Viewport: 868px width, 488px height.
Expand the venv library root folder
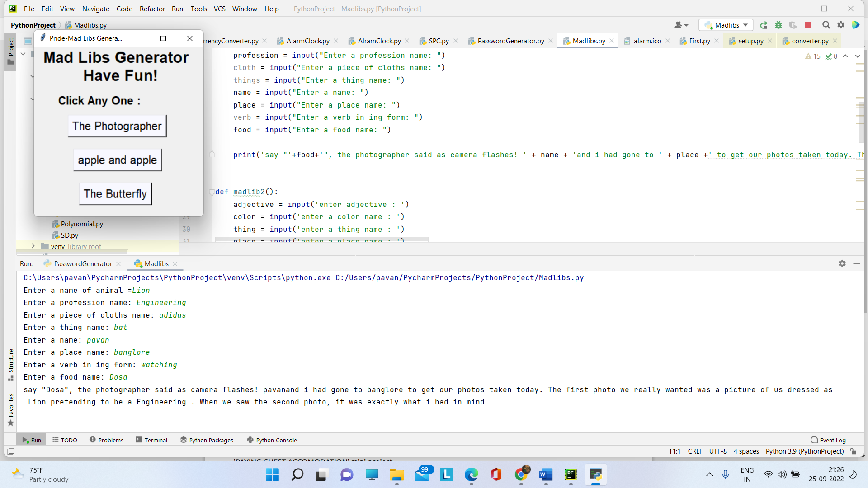coord(33,246)
